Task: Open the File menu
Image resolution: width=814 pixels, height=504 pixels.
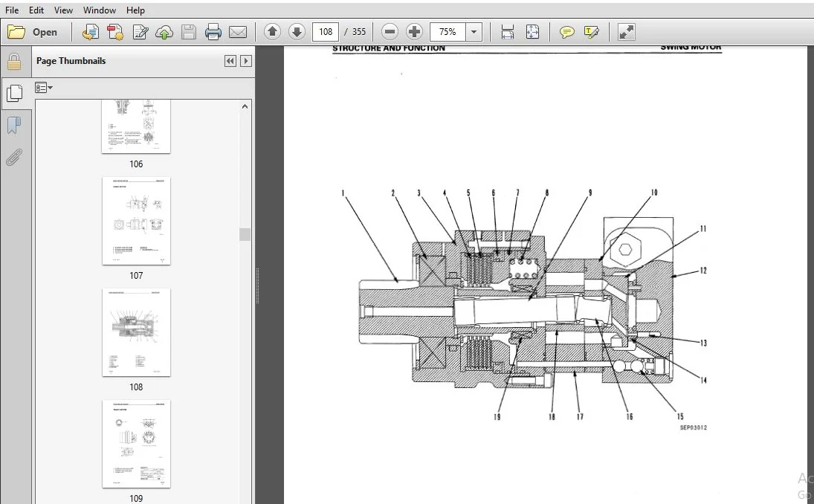Action: tap(11, 10)
